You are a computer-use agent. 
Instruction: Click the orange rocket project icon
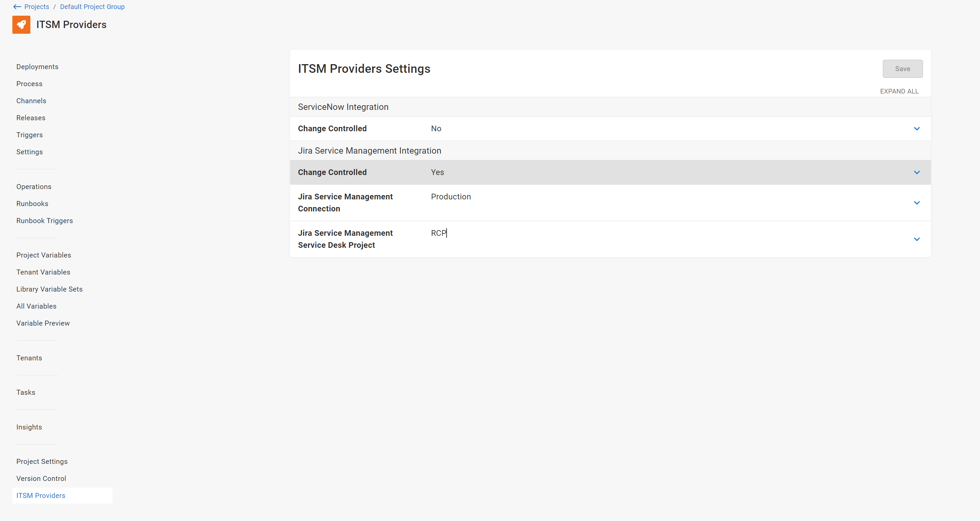[21, 24]
